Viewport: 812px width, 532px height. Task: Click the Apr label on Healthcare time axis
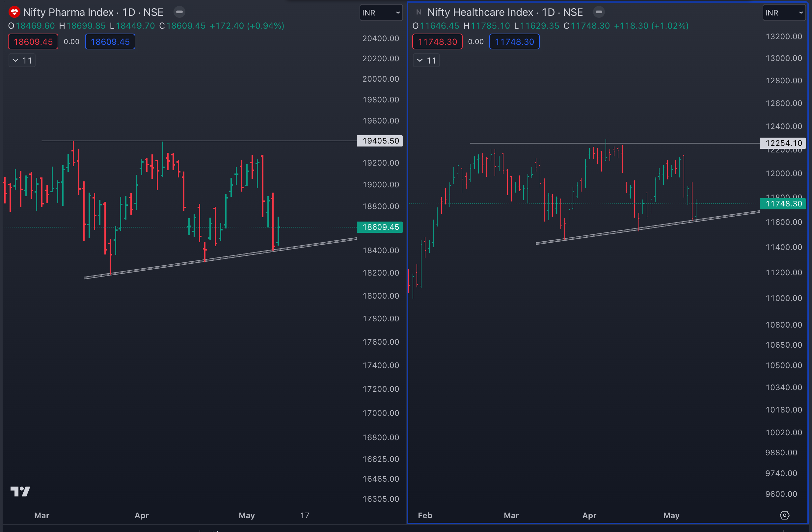589,515
